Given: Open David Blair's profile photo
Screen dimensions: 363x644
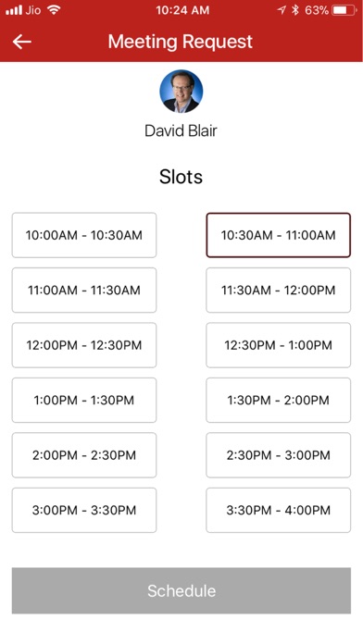Looking at the screenshot, I should pos(181,92).
